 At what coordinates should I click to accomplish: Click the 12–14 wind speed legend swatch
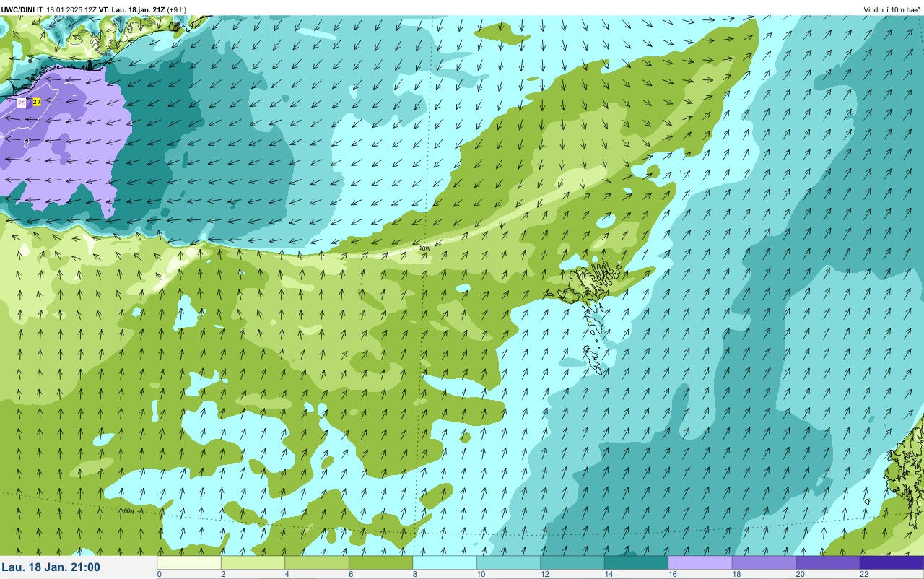point(572,562)
